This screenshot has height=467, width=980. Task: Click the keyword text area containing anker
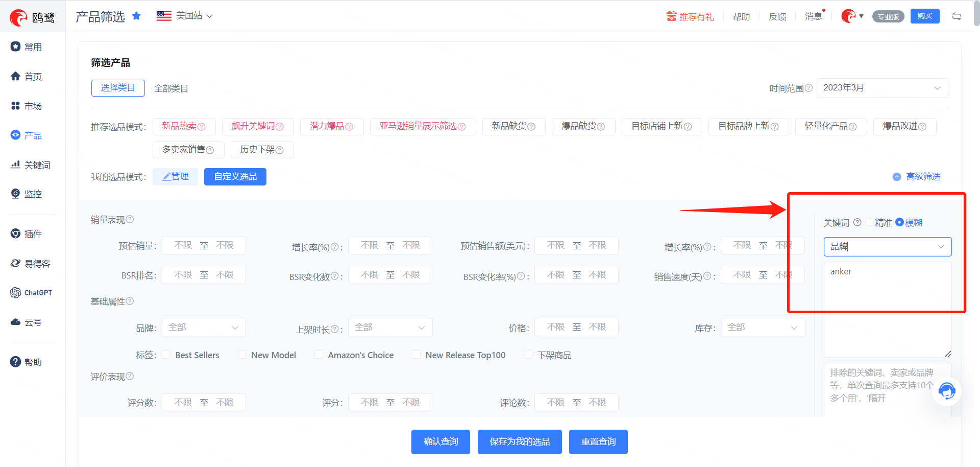pyautogui.click(x=888, y=310)
